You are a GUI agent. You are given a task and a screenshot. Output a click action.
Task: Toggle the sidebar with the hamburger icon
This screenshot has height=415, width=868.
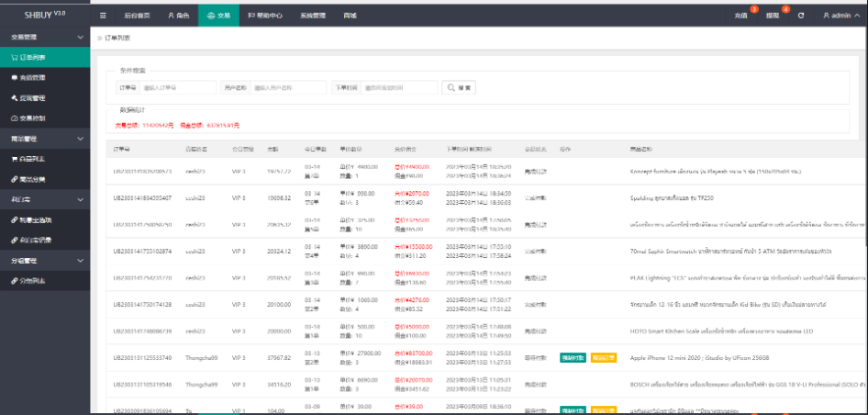click(103, 16)
